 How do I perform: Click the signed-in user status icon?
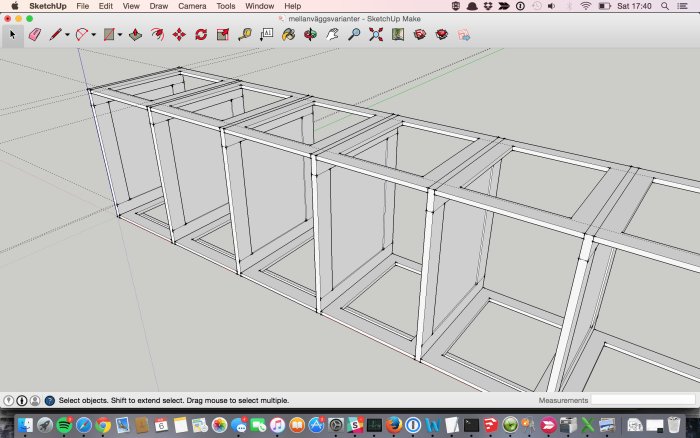click(35, 400)
